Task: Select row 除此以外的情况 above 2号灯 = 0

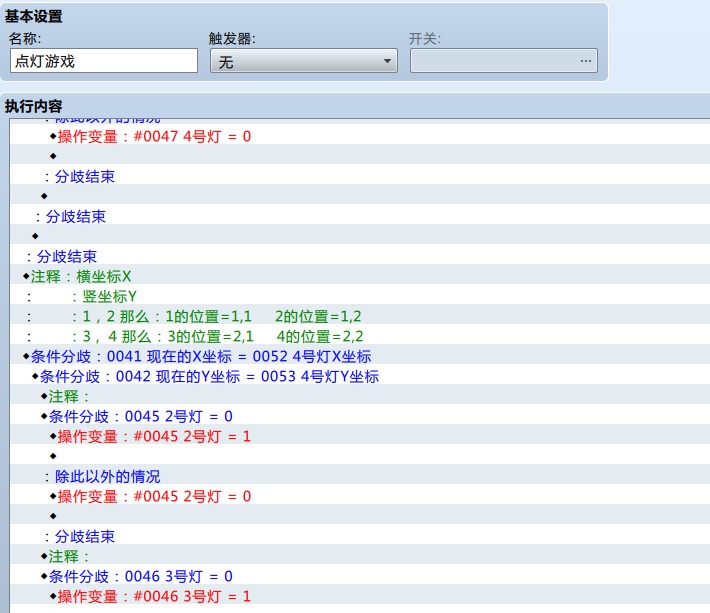Action: tap(360, 476)
